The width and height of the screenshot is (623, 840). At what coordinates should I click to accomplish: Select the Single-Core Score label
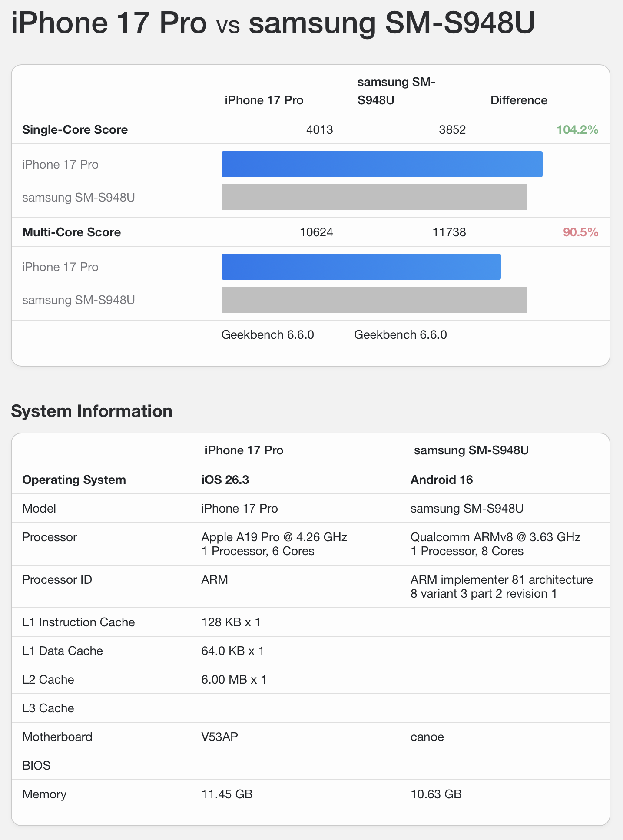coord(75,130)
